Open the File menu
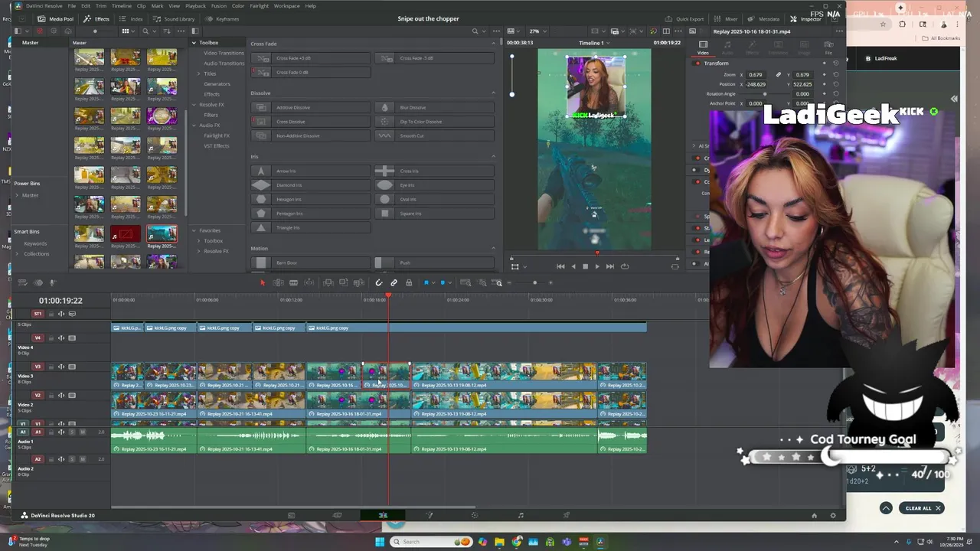 (x=73, y=5)
